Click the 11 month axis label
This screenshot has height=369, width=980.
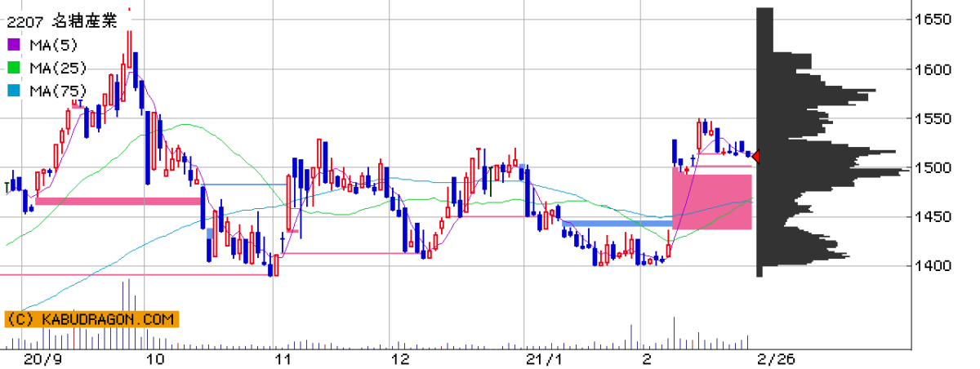pos(283,359)
